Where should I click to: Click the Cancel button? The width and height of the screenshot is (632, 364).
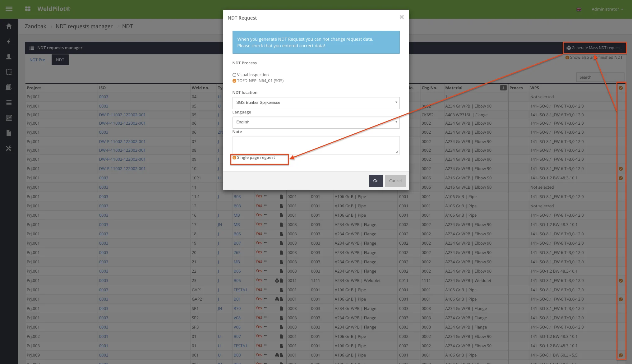pos(395,181)
